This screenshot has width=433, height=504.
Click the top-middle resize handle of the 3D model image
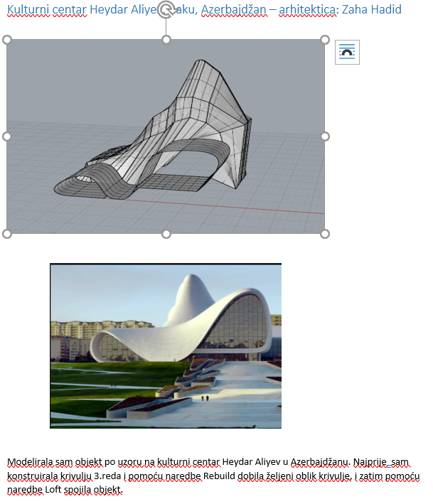[x=166, y=40]
